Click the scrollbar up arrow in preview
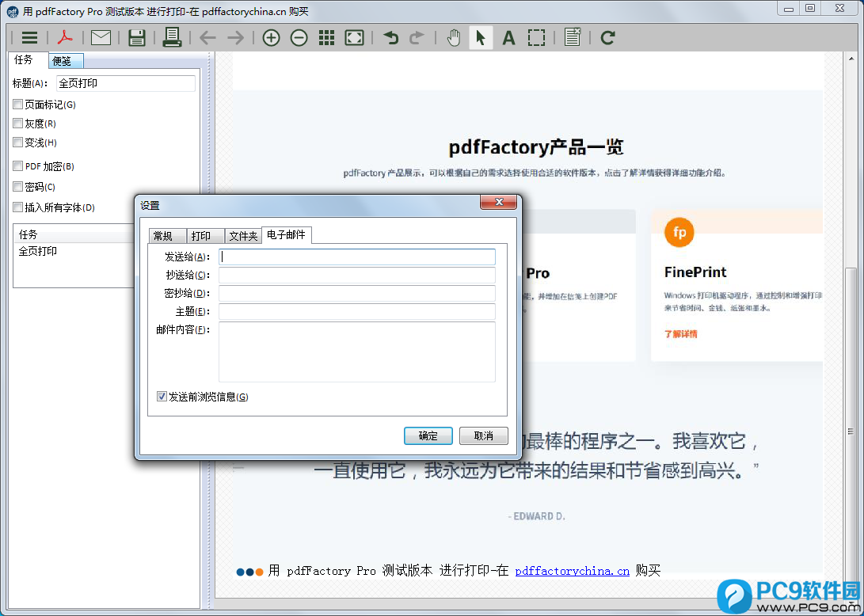Screen dimensions: 864x616 click(851, 58)
